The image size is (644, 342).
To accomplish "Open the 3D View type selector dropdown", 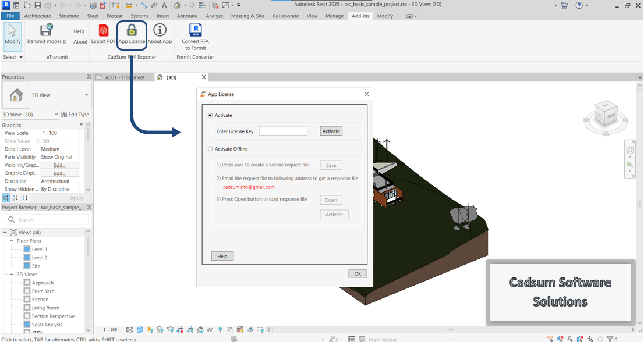I will click(87, 95).
